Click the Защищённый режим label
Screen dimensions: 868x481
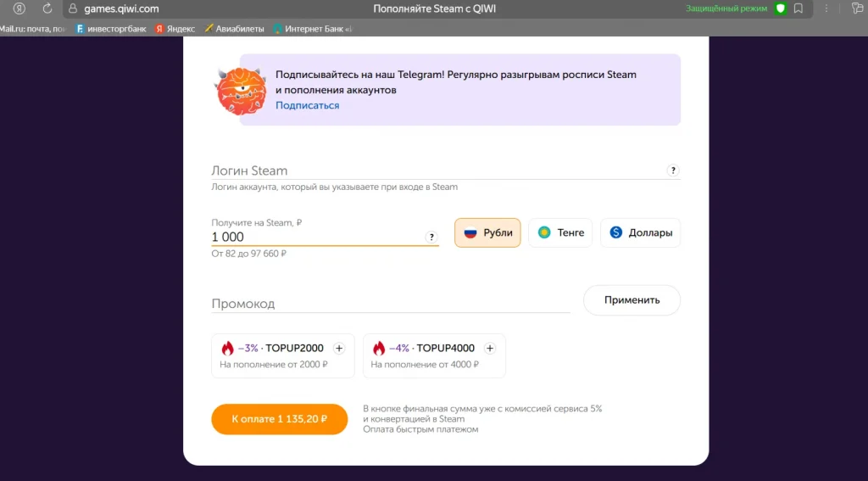726,8
